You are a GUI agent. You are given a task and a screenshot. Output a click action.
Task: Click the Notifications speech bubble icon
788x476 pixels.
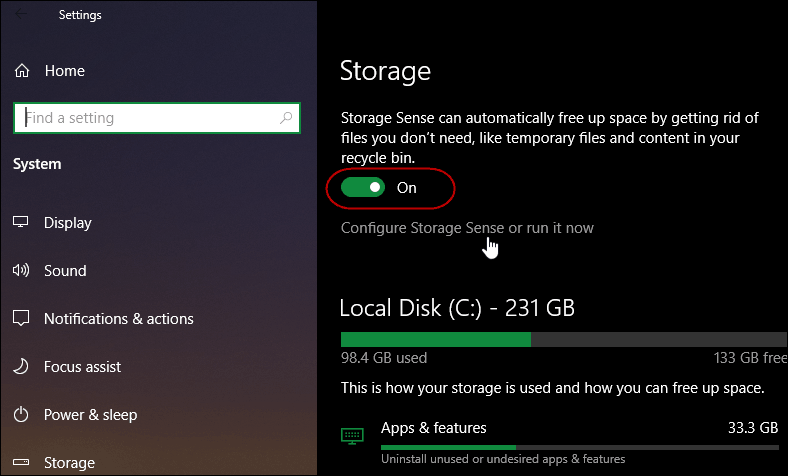click(21, 318)
